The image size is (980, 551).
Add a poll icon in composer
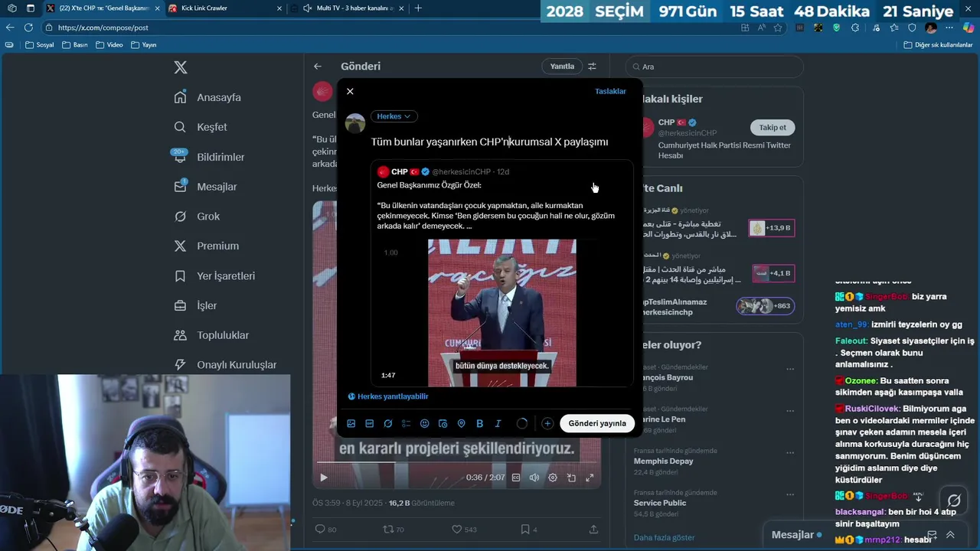tap(407, 423)
